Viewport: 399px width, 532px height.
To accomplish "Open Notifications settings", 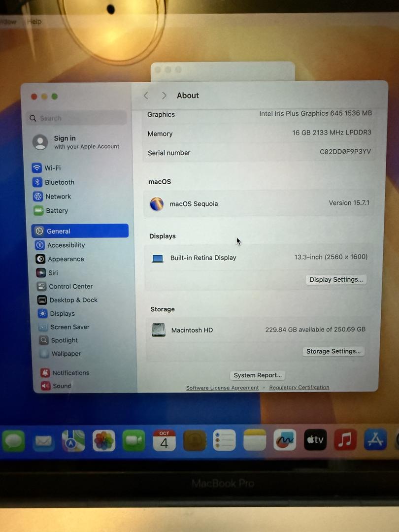I will [x=65, y=372].
